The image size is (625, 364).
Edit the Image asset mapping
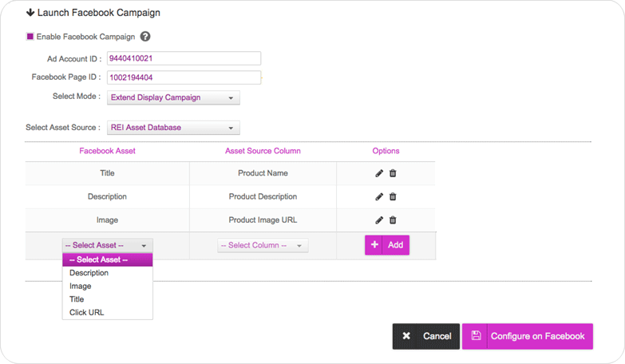point(379,220)
